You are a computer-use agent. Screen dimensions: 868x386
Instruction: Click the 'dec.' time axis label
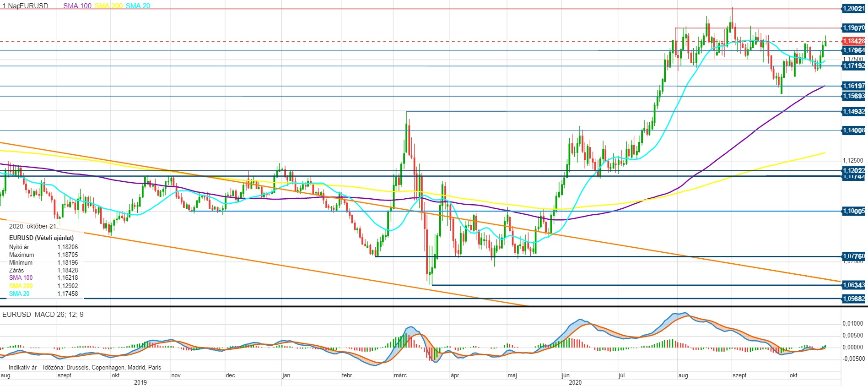[231, 375]
